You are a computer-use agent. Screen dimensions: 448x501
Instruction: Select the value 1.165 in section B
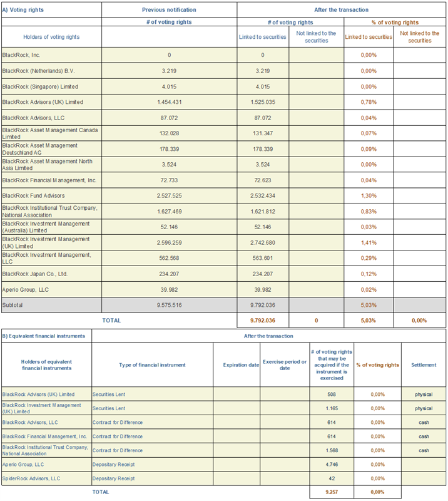(332, 408)
